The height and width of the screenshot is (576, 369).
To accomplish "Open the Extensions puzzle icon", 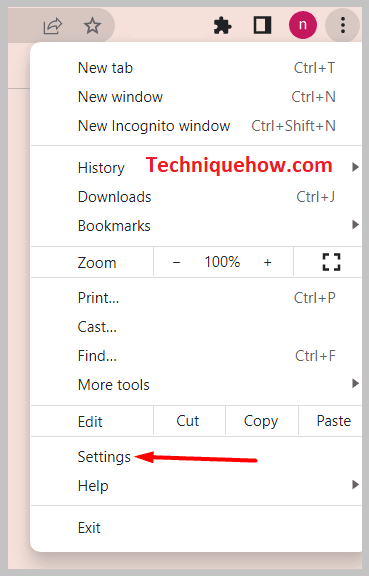I will click(222, 26).
